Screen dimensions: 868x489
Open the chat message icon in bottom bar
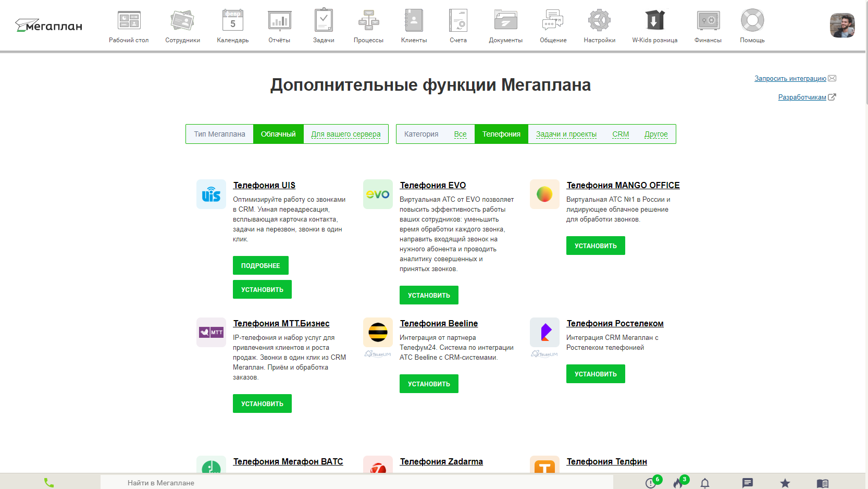click(x=748, y=483)
